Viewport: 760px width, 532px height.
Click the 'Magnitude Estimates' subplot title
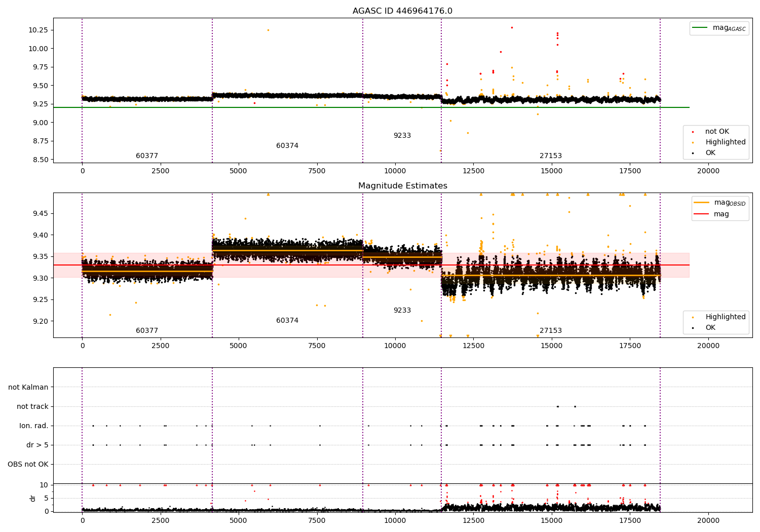pyautogui.click(x=402, y=186)
